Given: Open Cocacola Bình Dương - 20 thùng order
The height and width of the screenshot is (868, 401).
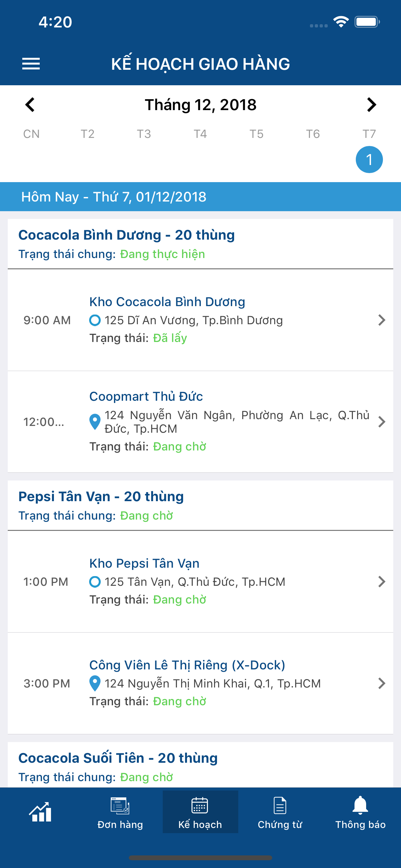Looking at the screenshot, I should [126, 235].
